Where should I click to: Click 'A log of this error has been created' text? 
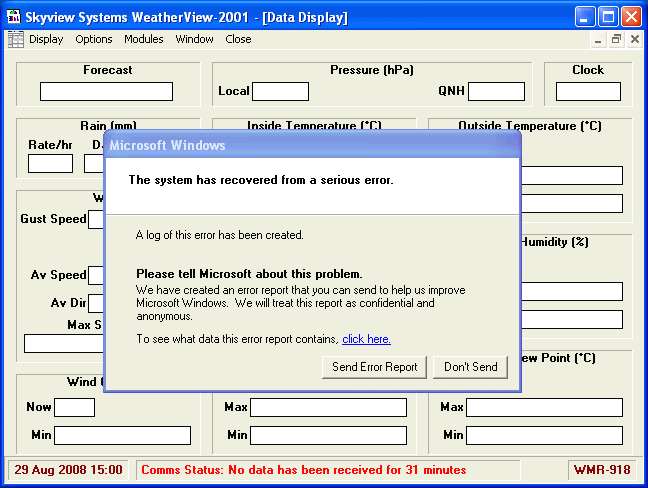tap(219, 235)
